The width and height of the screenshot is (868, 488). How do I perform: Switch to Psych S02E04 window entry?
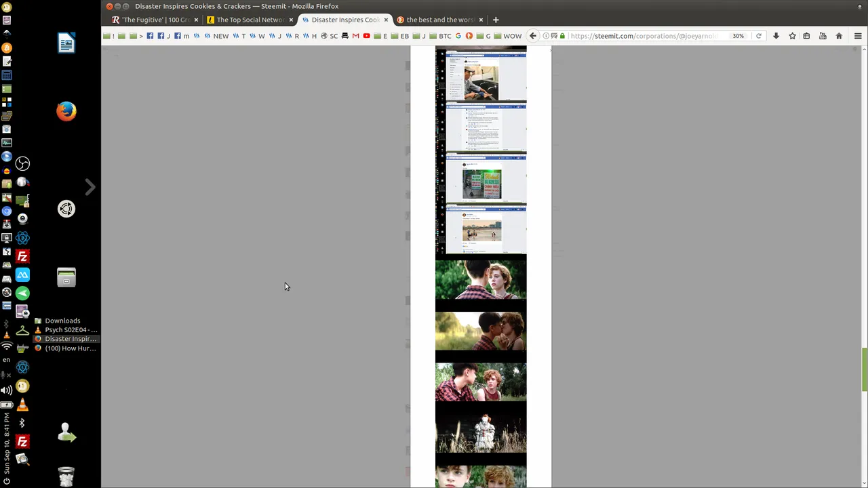click(66, 330)
